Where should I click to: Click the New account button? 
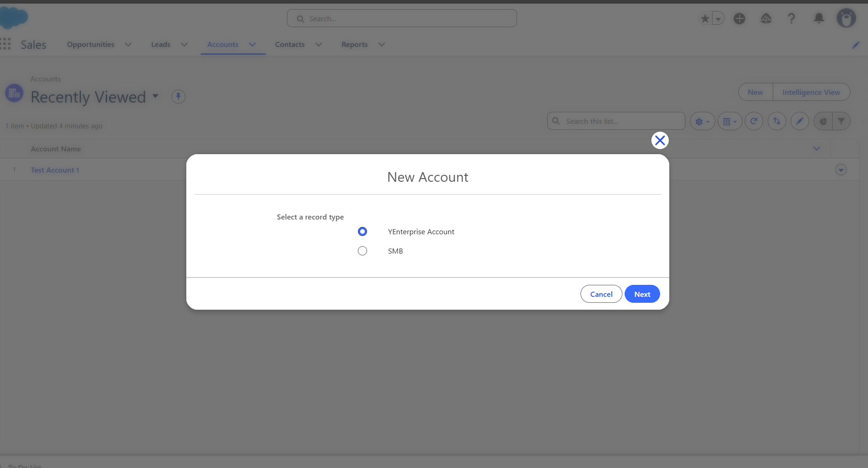[x=755, y=92]
